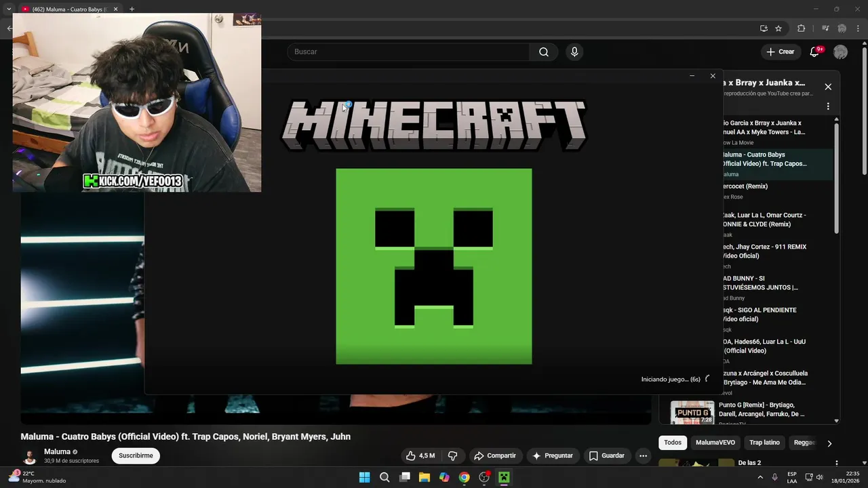Bookmark this page with star icon
This screenshot has width=868, height=488.
[x=778, y=28]
